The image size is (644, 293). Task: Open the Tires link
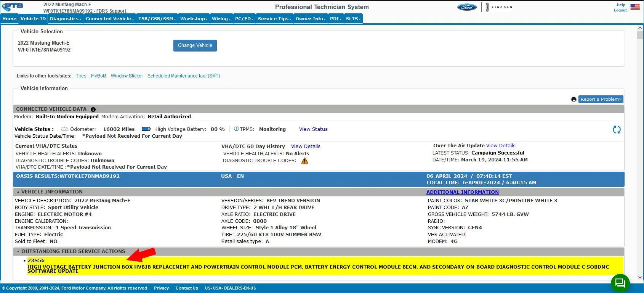(x=81, y=76)
